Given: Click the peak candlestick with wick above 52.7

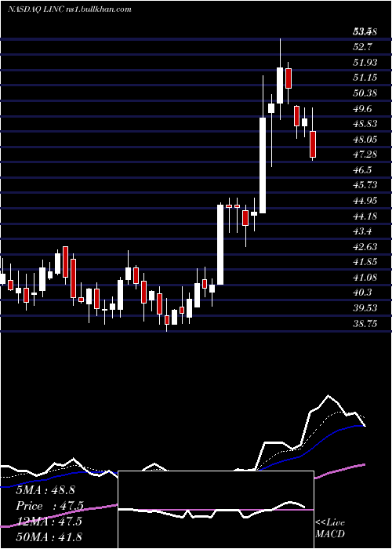Looking at the screenshot, I should click(280, 85).
